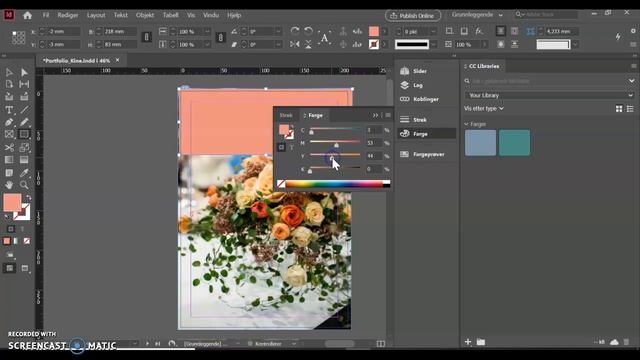Select the Gradient Swatch tool
Viewport: 640px width, 360px height.
(x=9, y=160)
